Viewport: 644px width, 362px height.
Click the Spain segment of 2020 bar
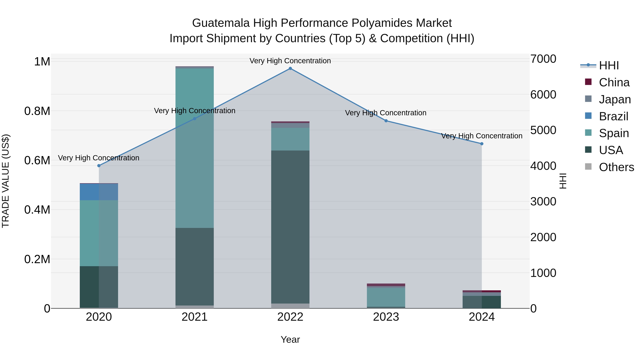pyautogui.click(x=99, y=233)
